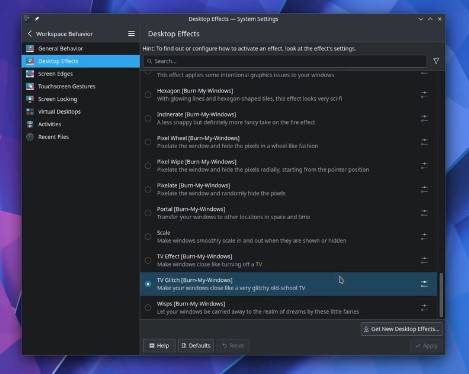This screenshot has height=374, width=469.
Task: Open settings for Wisps effect
Action: 424,308
